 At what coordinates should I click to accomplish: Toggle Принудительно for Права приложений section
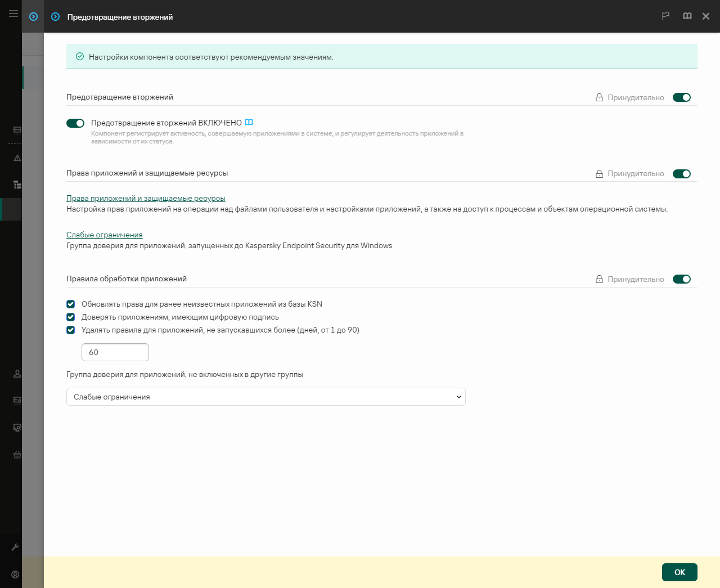click(x=682, y=174)
